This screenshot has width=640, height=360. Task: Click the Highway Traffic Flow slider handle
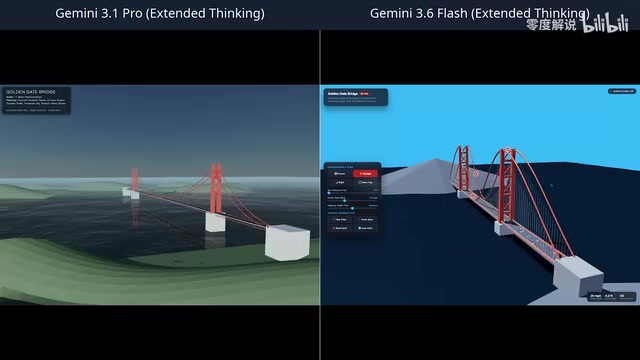pos(352,208)
